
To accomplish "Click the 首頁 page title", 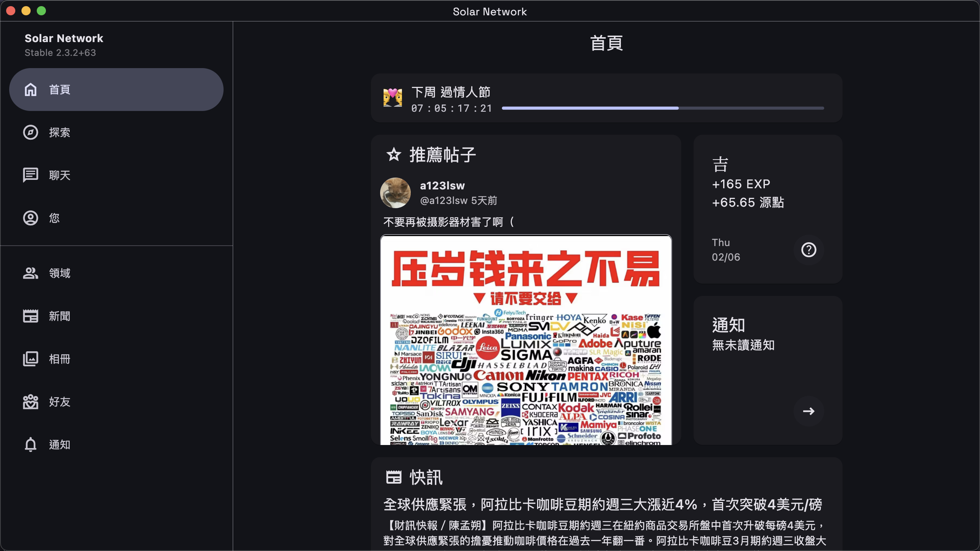I will [x=606, y=43].
